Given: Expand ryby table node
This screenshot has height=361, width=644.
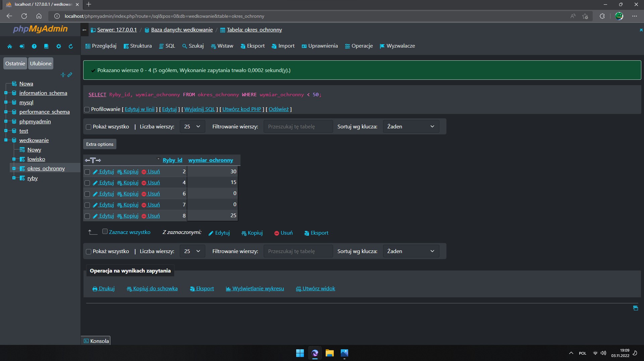Looking at the screenshot, I should (x=14, y=178).
